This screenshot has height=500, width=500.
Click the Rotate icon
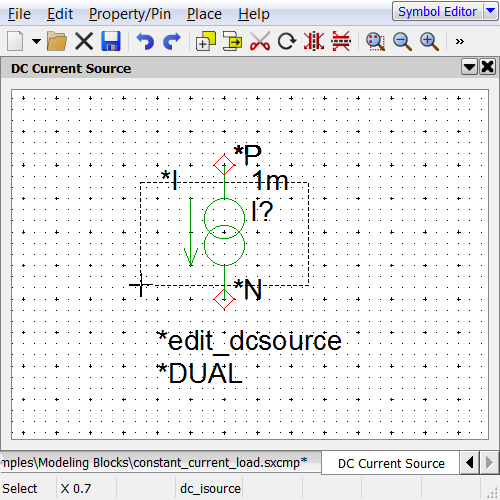pyautogui.click(x=287, y=41)
